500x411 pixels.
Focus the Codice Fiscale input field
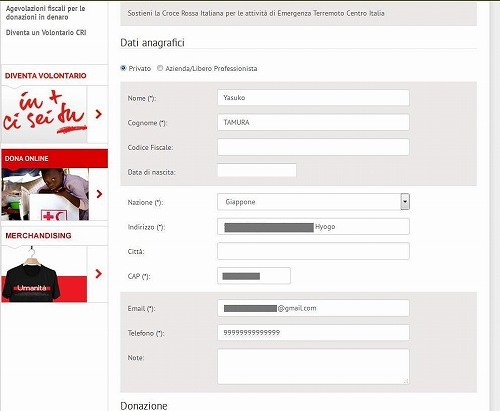(313, 147)
